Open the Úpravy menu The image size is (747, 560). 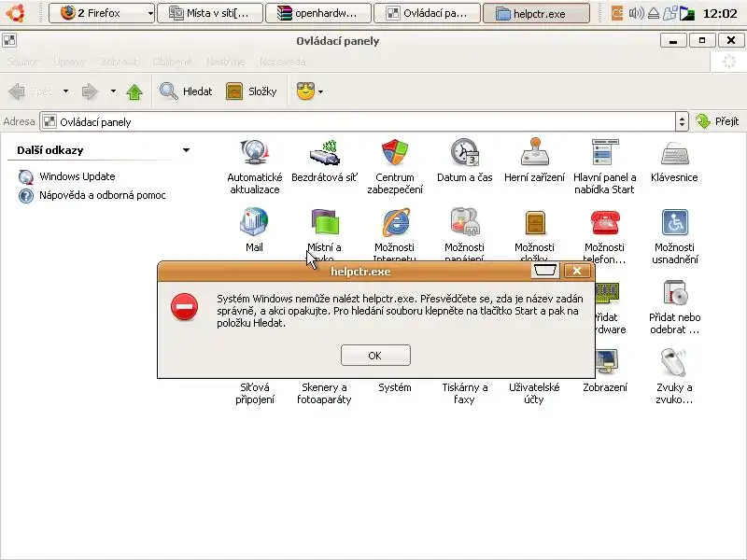pos(69,62)
